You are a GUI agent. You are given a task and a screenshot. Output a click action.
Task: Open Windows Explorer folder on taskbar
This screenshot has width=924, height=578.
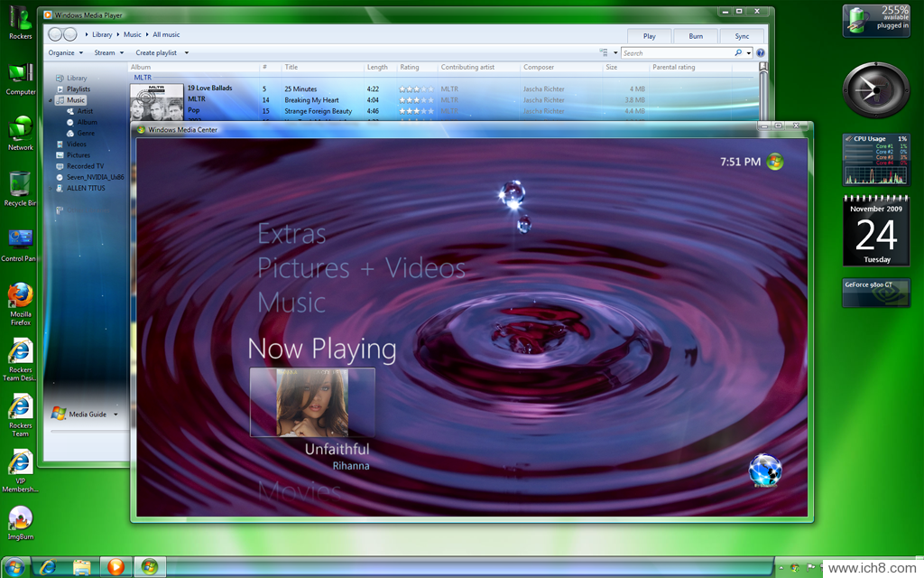click(x=82, y=567)
